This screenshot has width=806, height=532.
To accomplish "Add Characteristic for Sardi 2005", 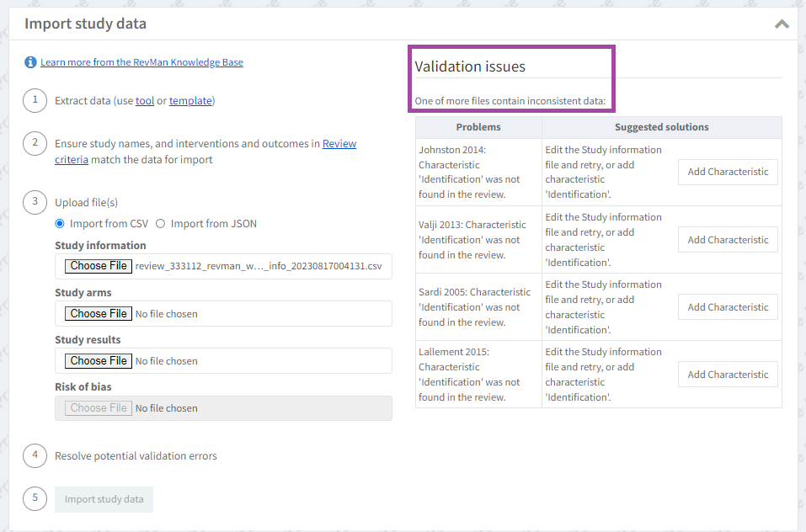I will [x=728, y=307].
